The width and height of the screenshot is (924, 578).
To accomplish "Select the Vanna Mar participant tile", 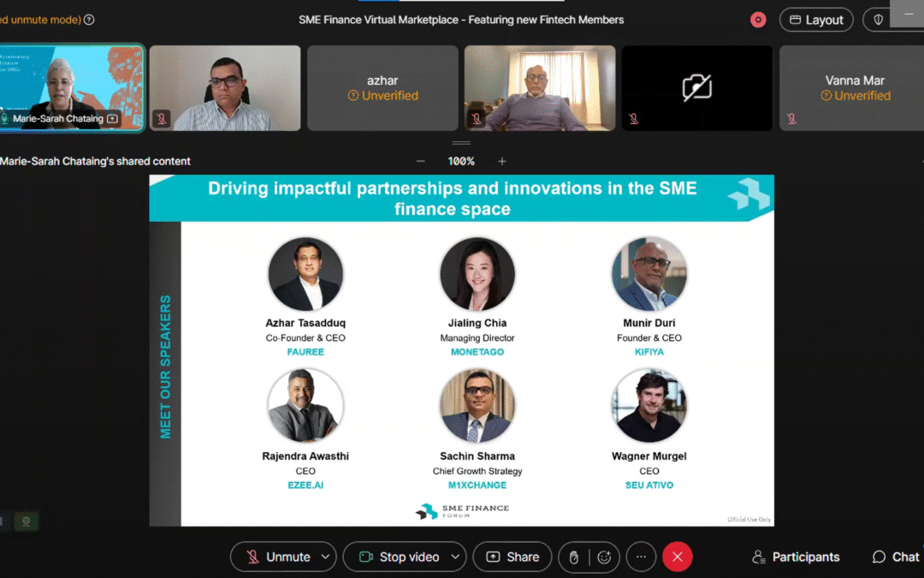I will [x=851, y=88].
